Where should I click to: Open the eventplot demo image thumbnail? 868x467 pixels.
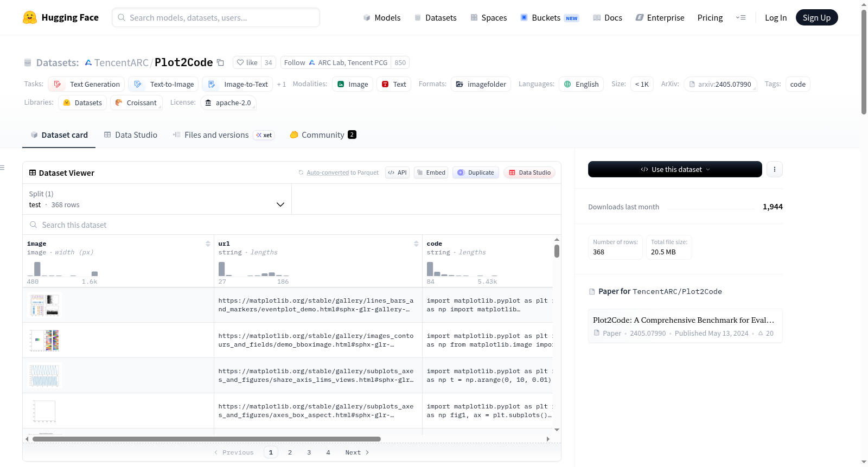pyautogui.click(x=44, y=305)
